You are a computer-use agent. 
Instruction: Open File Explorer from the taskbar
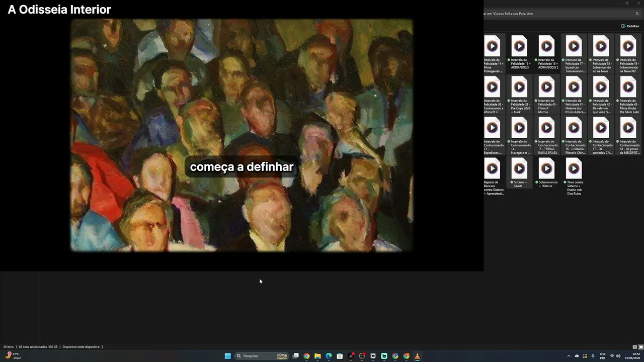[x=317, y=356]
